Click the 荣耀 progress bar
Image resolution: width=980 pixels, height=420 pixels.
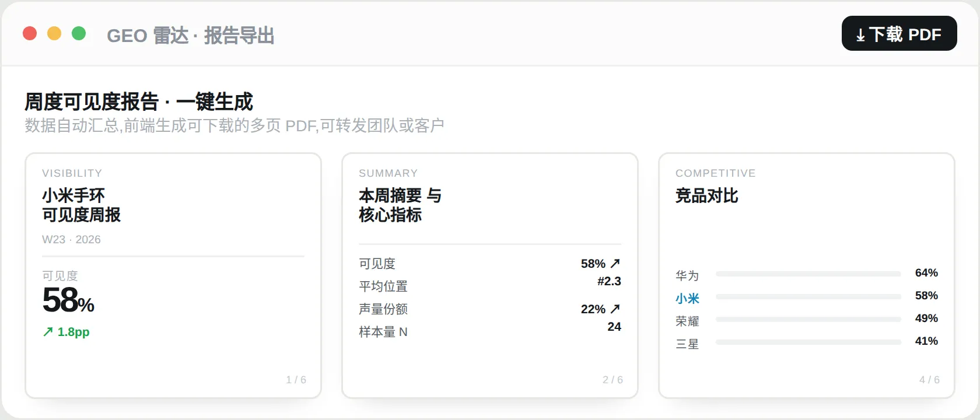[808, 319]
